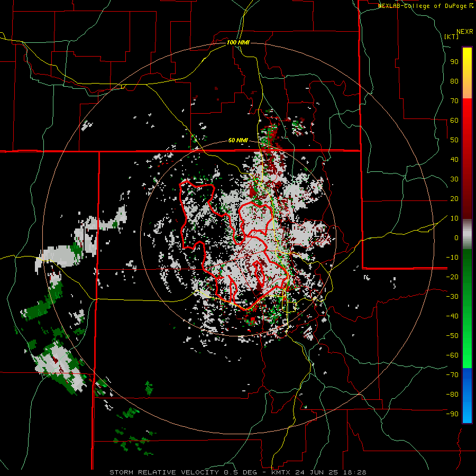Click the STORM RELATIVE VELOCITY product label

[x=164, y=472]
